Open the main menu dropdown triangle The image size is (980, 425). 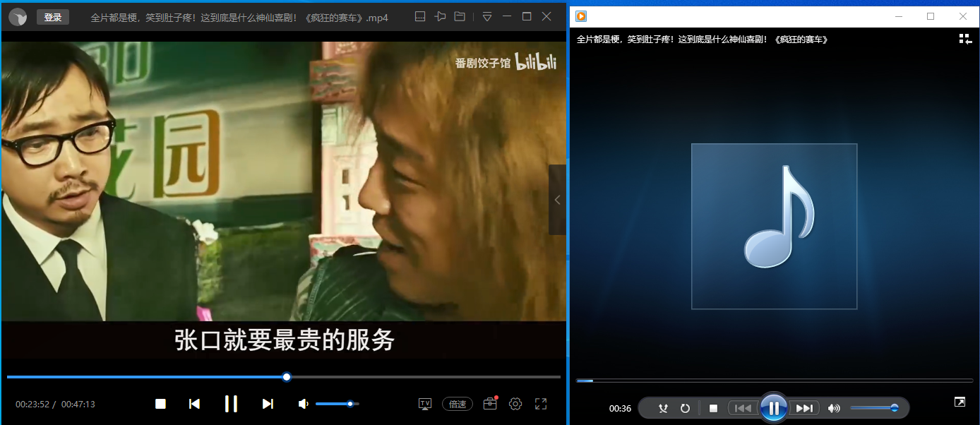tap(486, 16)
